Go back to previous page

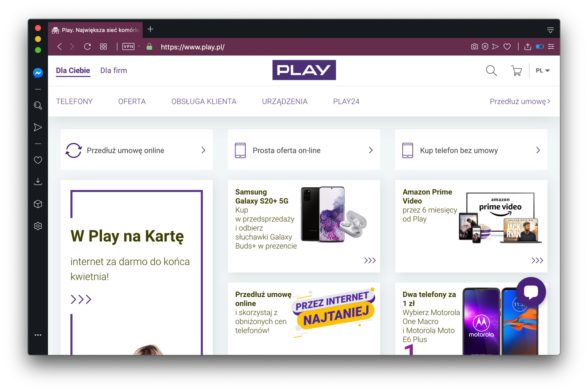[x=59, y=46]
